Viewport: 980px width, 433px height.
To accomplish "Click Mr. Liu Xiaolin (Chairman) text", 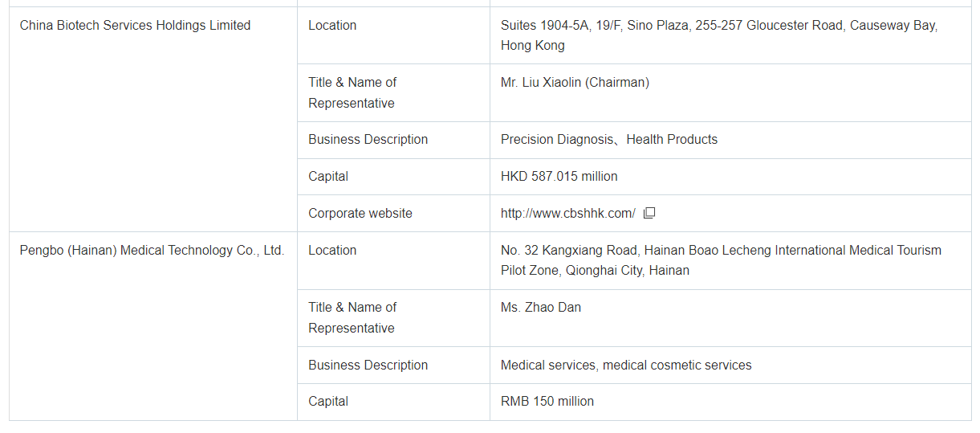I will click(x=575, y=82).
